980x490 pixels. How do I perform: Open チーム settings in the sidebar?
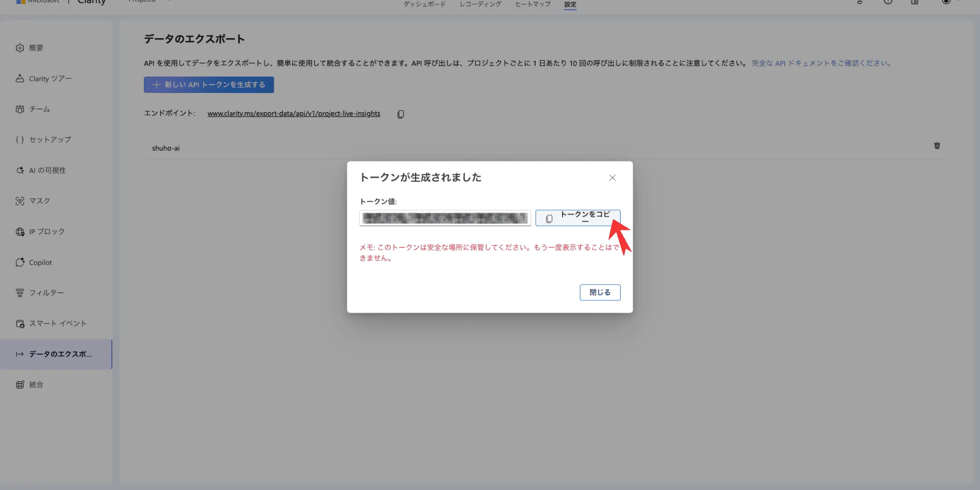(x=56, y=109)
